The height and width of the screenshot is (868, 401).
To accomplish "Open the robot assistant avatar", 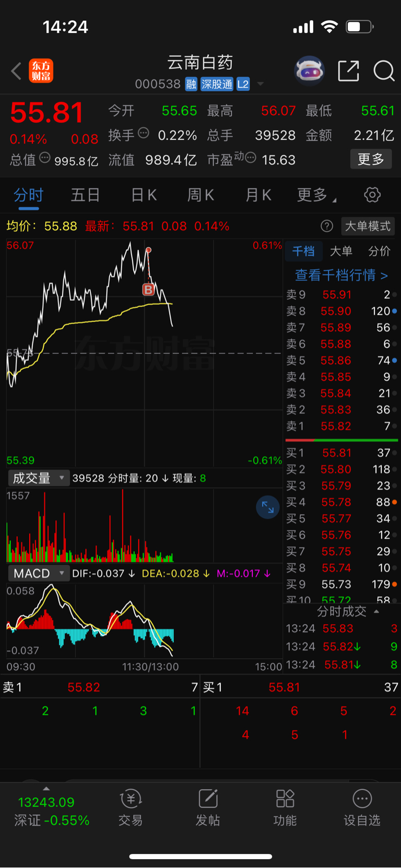I will (x=310, y=70).
